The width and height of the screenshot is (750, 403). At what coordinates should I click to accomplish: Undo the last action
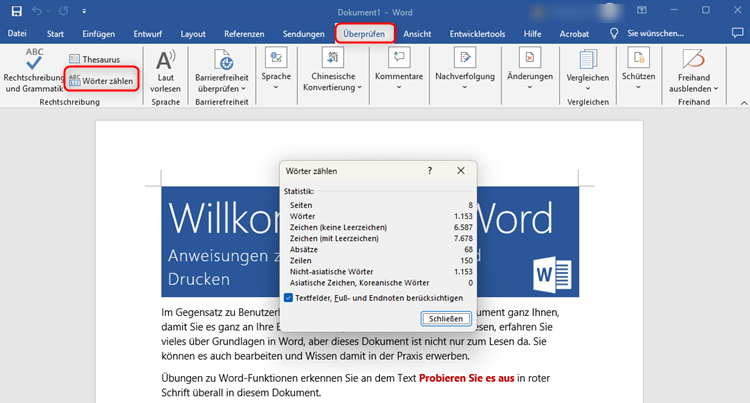(36, 11)
